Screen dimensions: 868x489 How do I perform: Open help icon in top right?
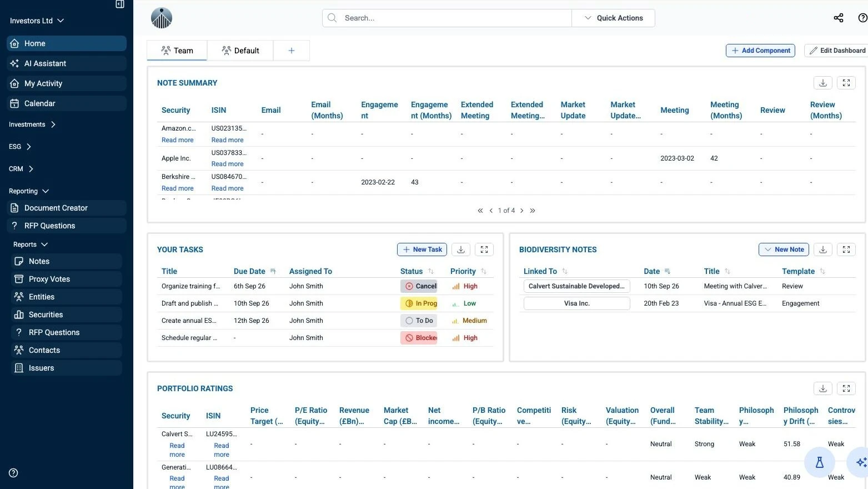862,18
